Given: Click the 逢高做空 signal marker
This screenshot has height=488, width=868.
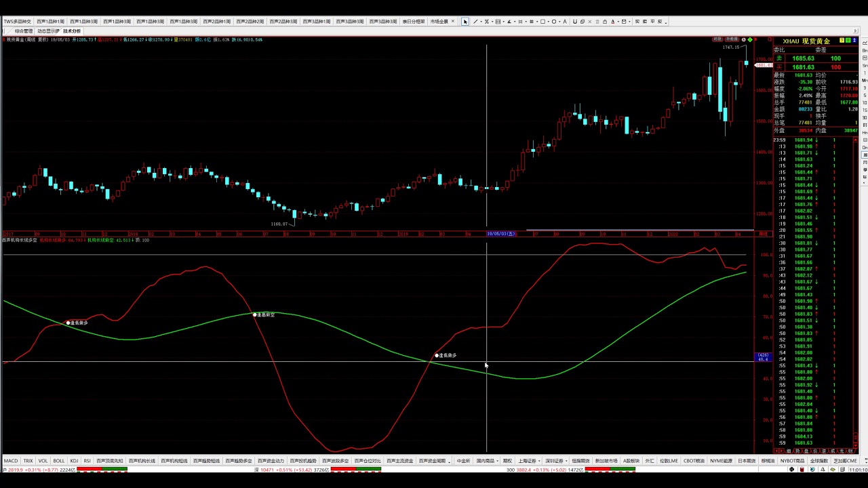Looking at the screenshot, I should (x=264, y=314).
